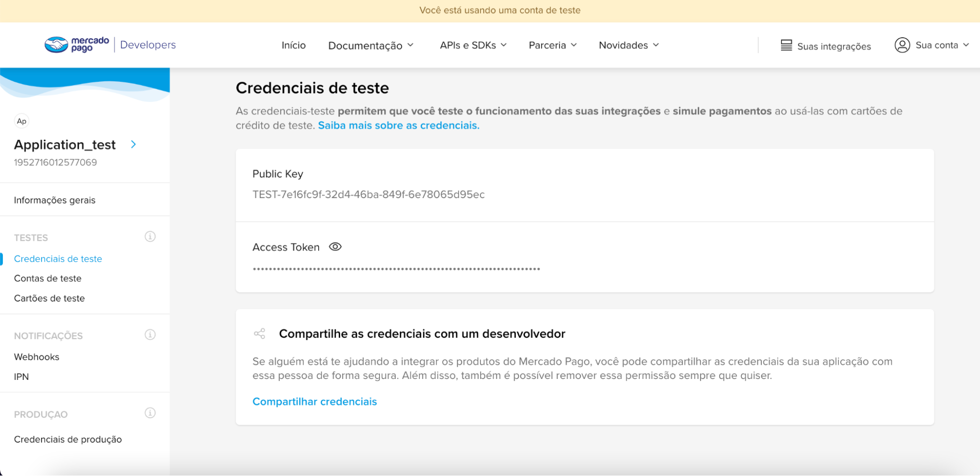
Task: Open Suas integrações
Action: pos(834,46)
